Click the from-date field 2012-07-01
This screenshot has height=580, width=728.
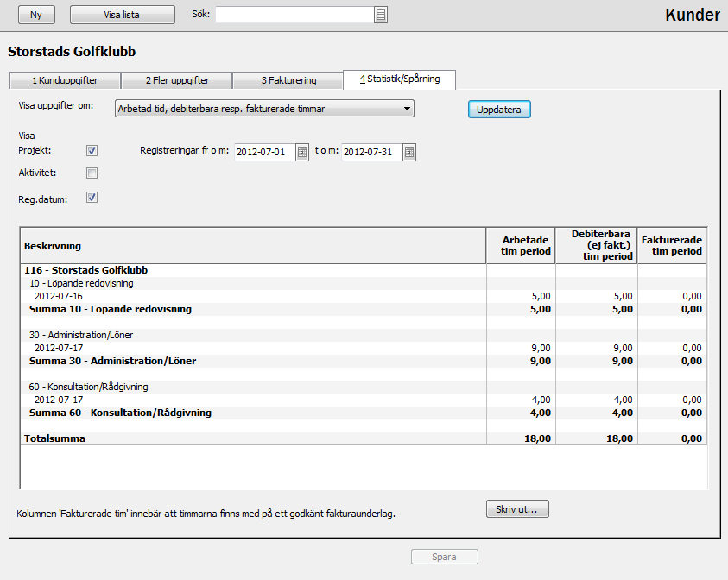[265, 152]
